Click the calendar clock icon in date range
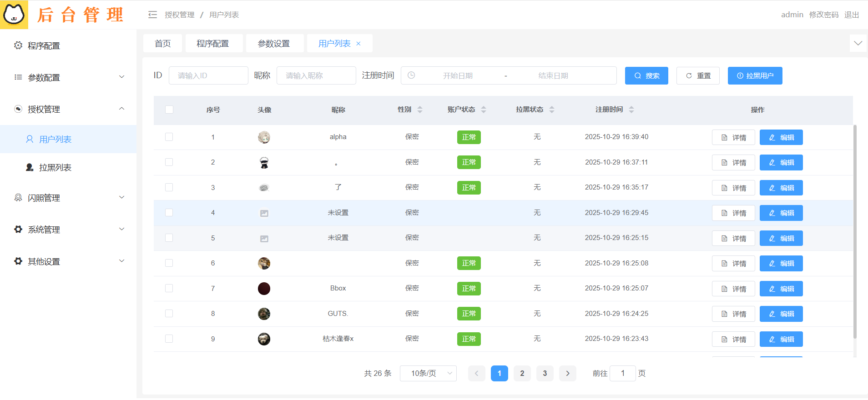This screenshot has width=868, height=400. coord(411,75)
